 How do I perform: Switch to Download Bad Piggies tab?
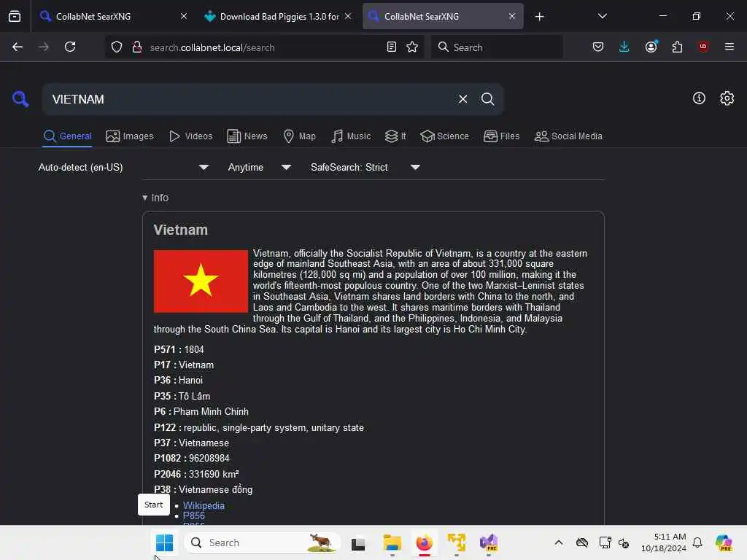279,16
